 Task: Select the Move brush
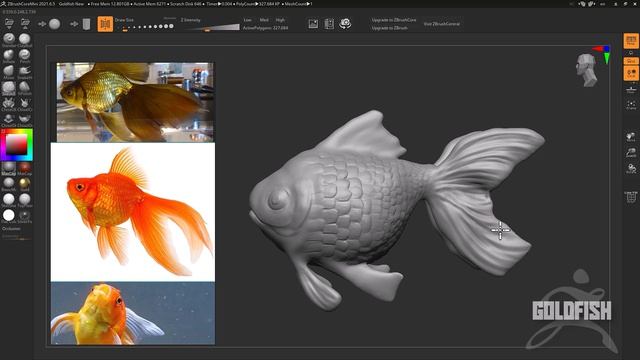click(x=9, y=72)
